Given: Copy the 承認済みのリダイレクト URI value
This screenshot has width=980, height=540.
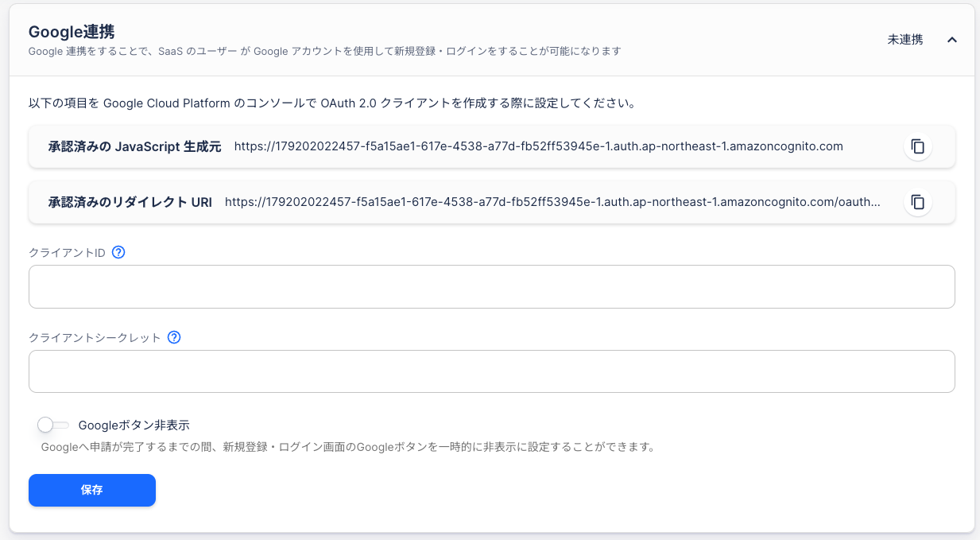Looking at the screenshot, I should pyautogui.click(x=917, y=202).
